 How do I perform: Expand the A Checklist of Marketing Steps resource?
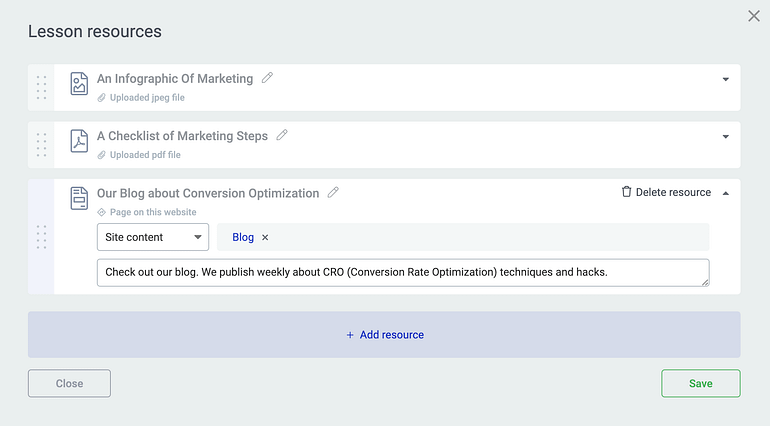pyautogui.click(x=725, y=136)
